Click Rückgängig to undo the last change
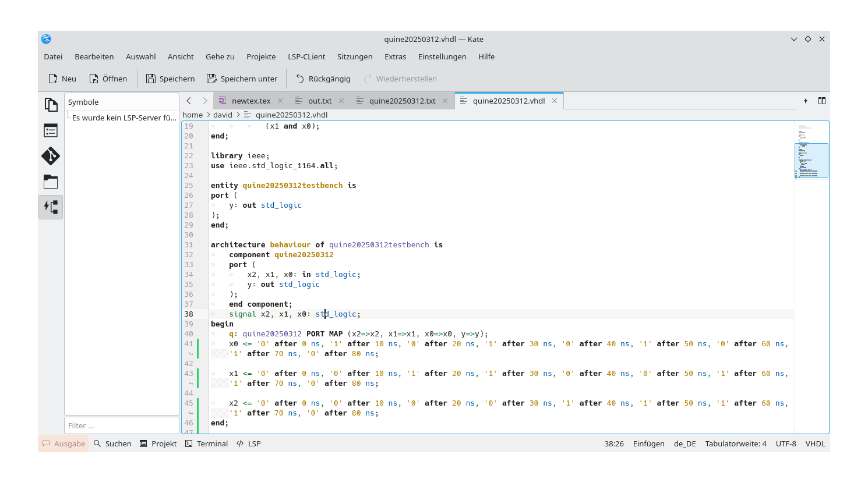Screen dimensions: 868x497 (323, 79)
